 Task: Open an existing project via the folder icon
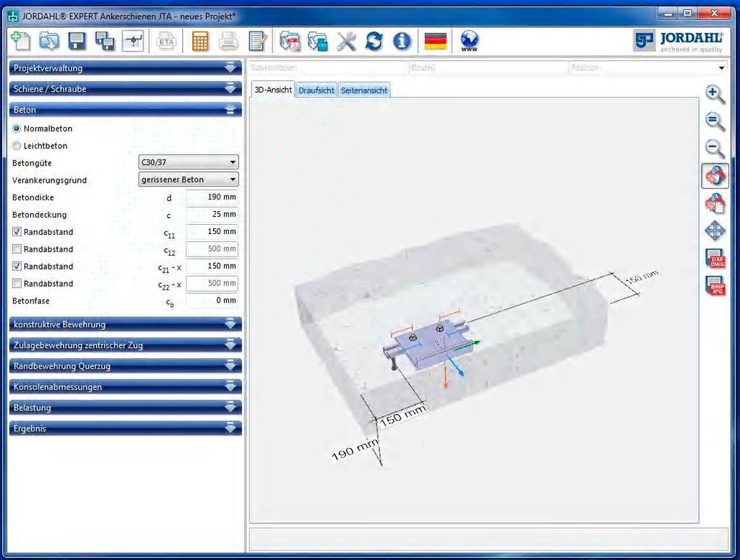(49, 41)
